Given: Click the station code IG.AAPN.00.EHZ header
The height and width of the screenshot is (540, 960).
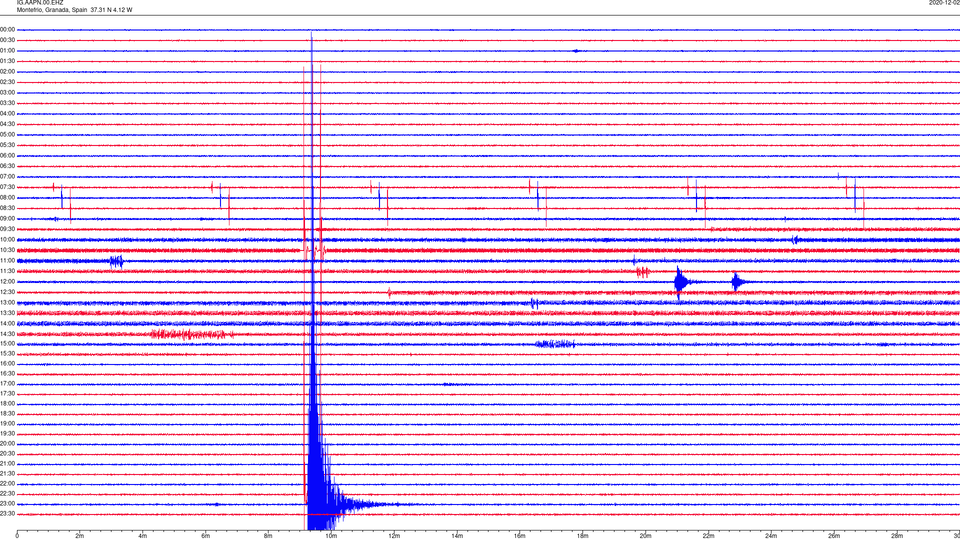Looking at the screenshot, I should coord(40,3).
